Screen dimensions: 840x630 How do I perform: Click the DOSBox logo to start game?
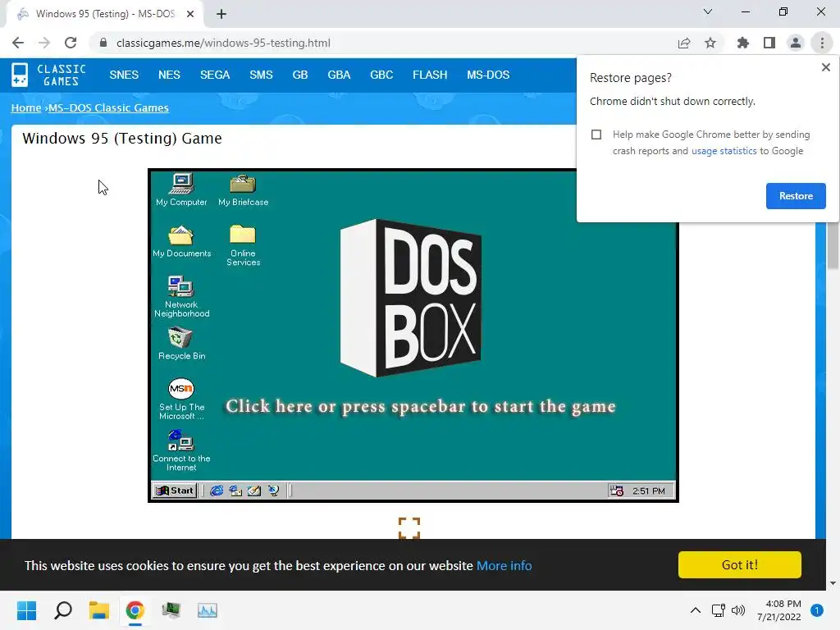[x=411, y=298]
